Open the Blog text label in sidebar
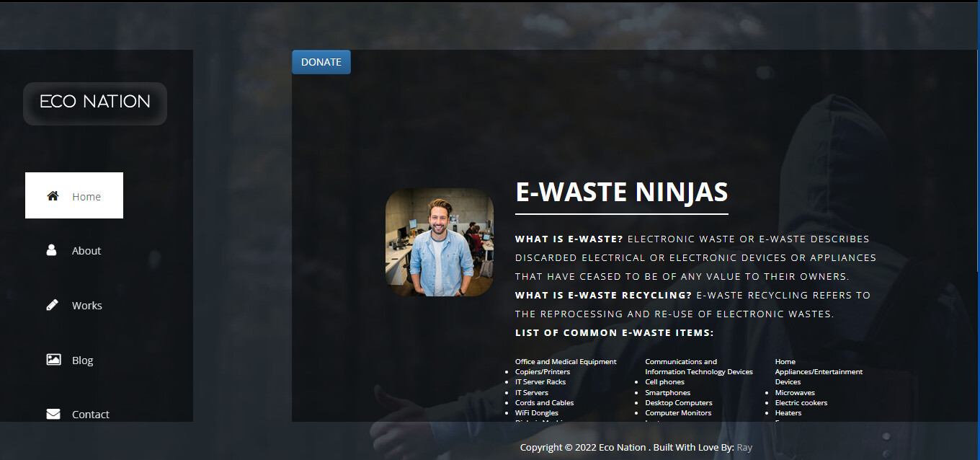Screen dimensions: 980x460 tap(83, 361)
